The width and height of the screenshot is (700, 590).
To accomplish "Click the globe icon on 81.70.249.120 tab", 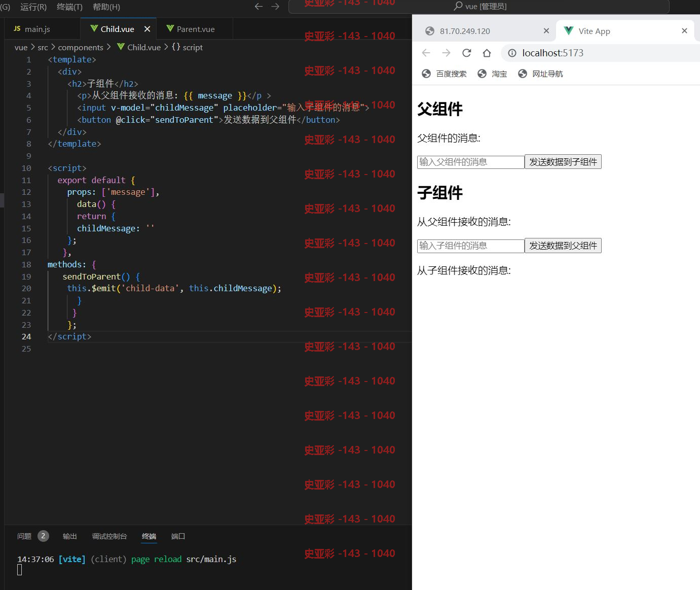I will point(430,31).
